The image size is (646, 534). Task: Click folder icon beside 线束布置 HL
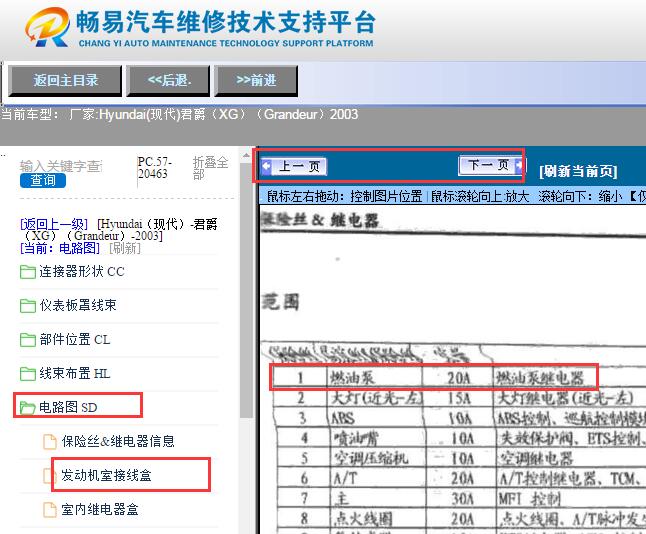[28, 374]
